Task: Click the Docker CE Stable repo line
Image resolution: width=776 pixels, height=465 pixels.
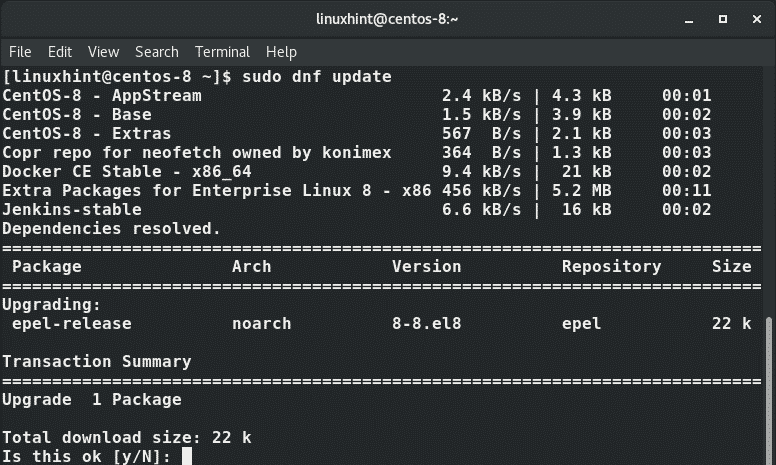Action: click(x=127, y=172)
